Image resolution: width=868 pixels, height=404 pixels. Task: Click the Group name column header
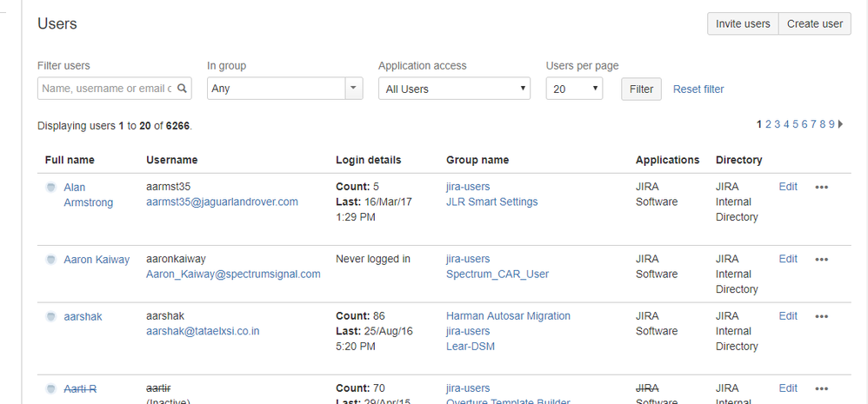click(x=477, y=160)
